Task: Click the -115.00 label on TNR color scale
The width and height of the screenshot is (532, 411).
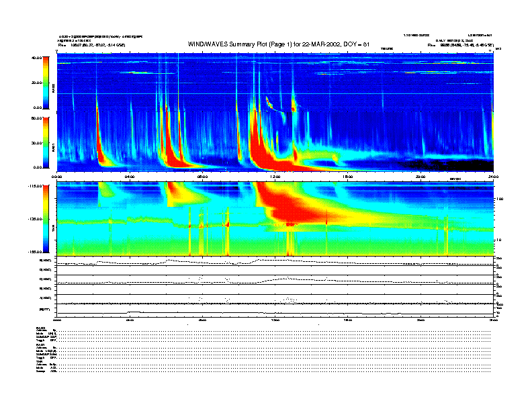Action: (x=35, y=186)
